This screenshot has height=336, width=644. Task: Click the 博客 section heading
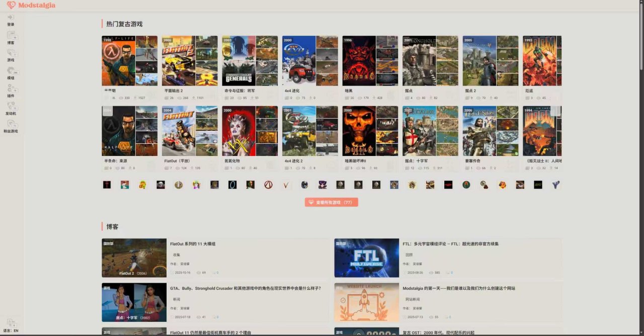click(112, 227)
